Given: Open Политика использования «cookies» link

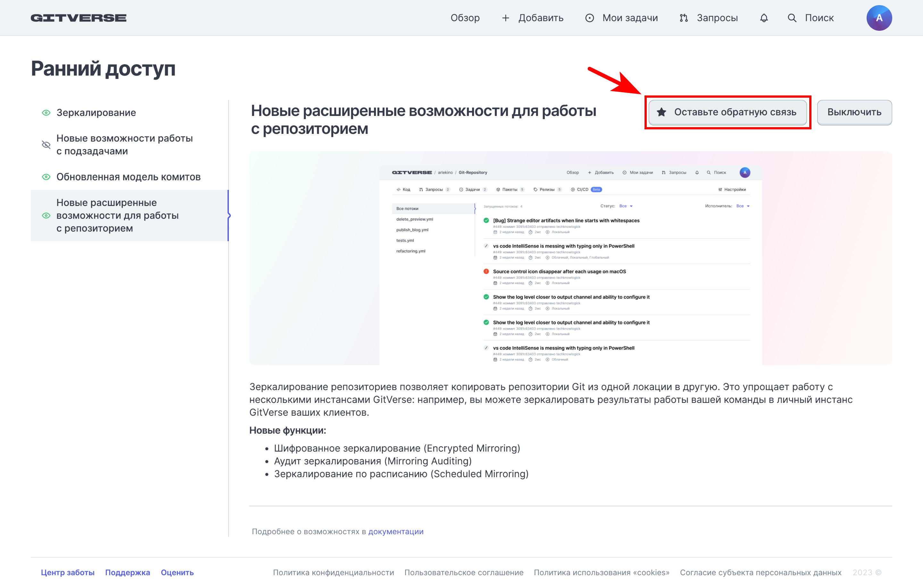Looking at the screenshot, I should [x=602, y=572].
